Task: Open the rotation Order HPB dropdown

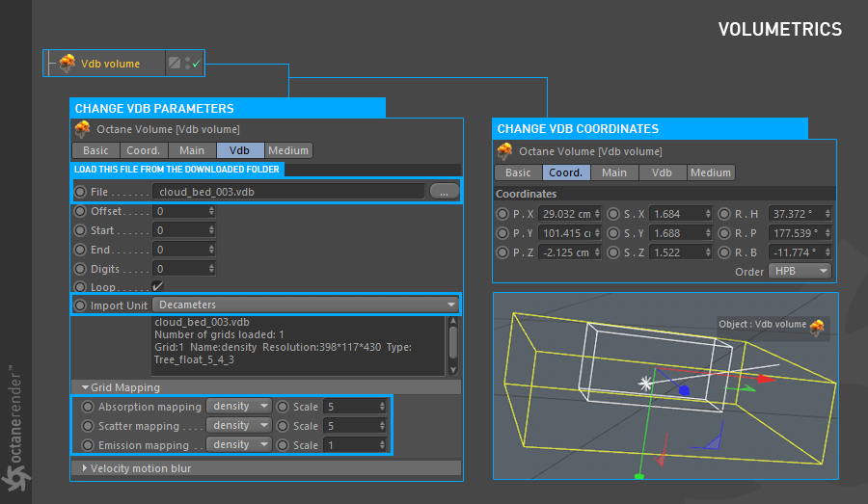Action: (800, 271)
